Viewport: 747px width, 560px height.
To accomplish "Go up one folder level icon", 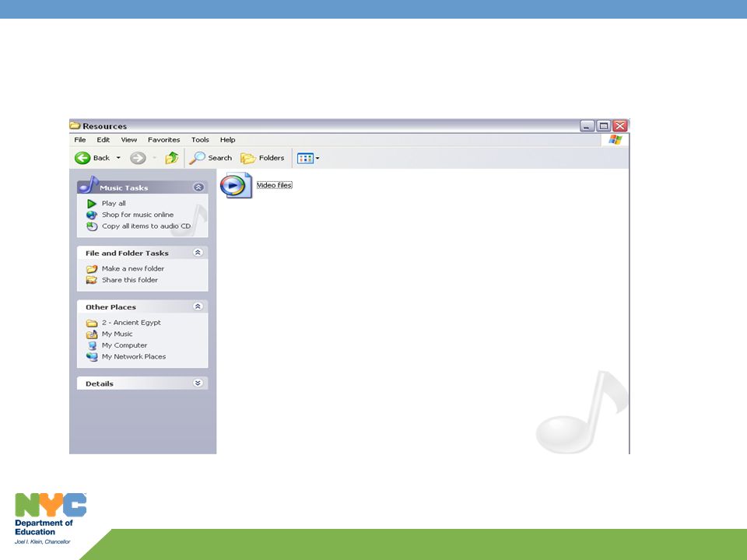I will [171, 158].
